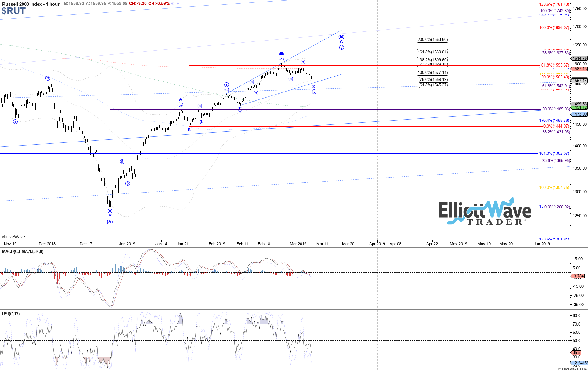Click the RSI value tag 35.5
Image resolution: width=588 pixels, height=371 pixels.
click(x=576, y=352)
